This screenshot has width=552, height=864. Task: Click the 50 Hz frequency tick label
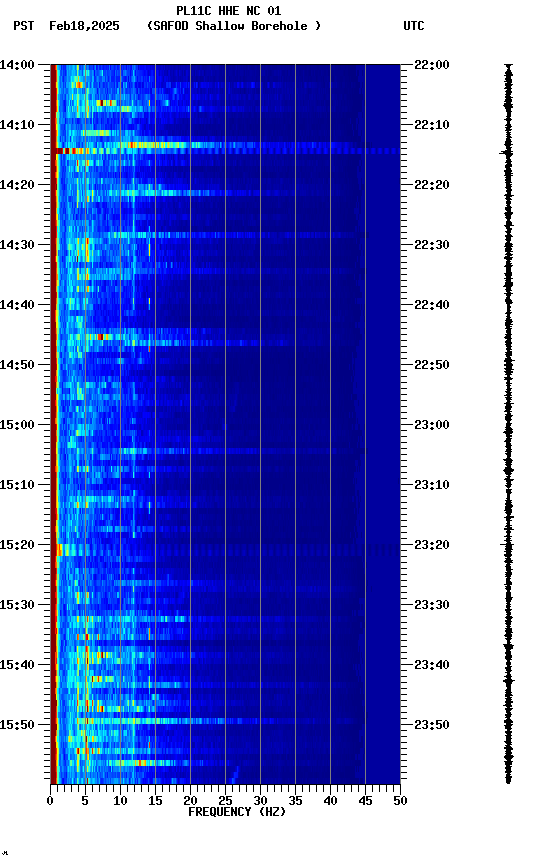[400, 801]
